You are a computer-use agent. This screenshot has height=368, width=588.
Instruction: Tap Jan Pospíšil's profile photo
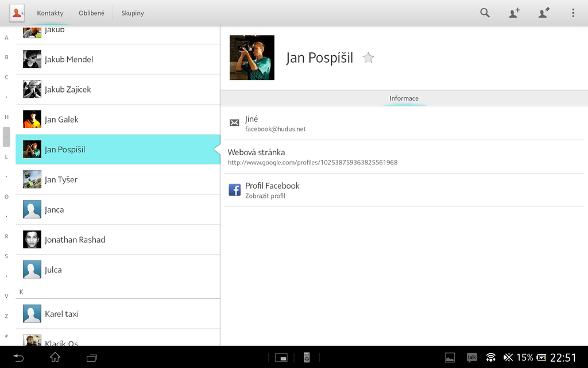click(252, 58)
